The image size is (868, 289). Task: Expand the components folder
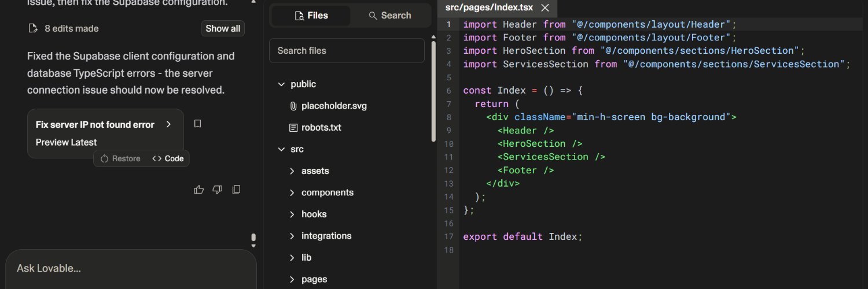pos(292,192)
